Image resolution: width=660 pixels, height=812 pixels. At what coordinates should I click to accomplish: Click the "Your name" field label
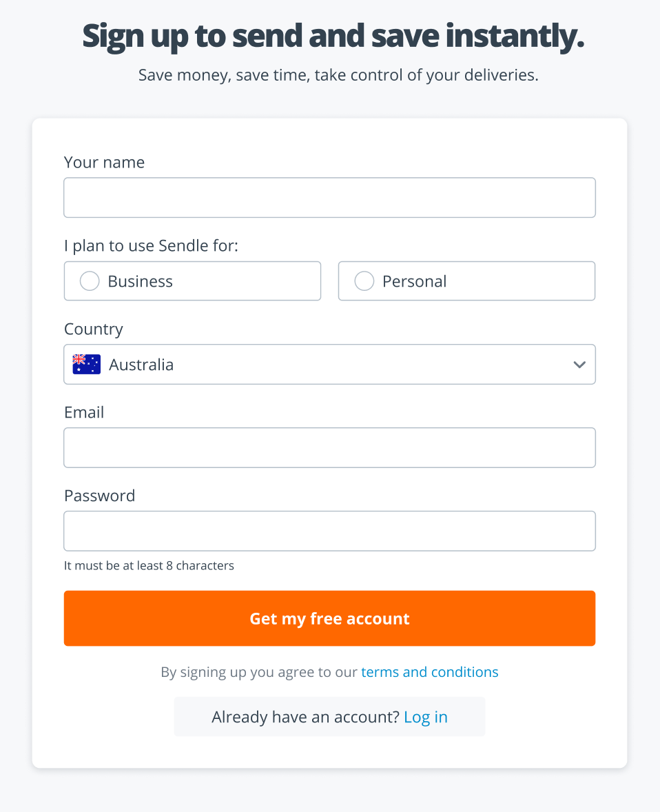click(x=104, y=163)
